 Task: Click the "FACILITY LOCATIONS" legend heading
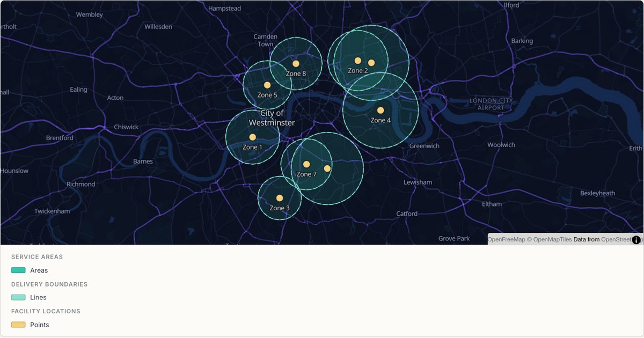(46, 311)
